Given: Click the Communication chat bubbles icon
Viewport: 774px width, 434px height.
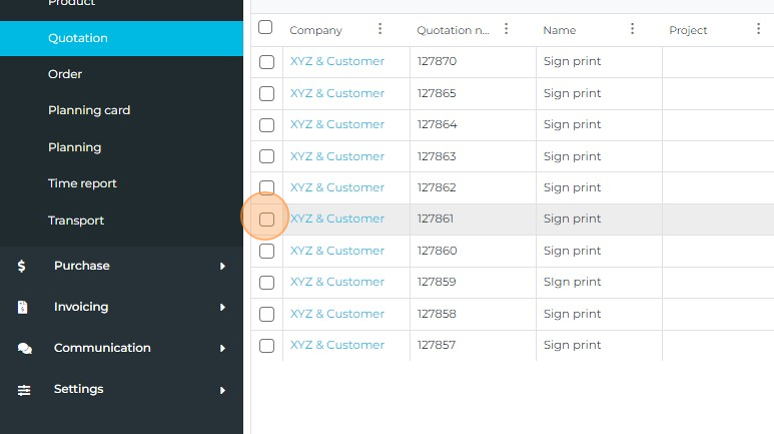Looking at the screenshot, I should click(24, 348).
